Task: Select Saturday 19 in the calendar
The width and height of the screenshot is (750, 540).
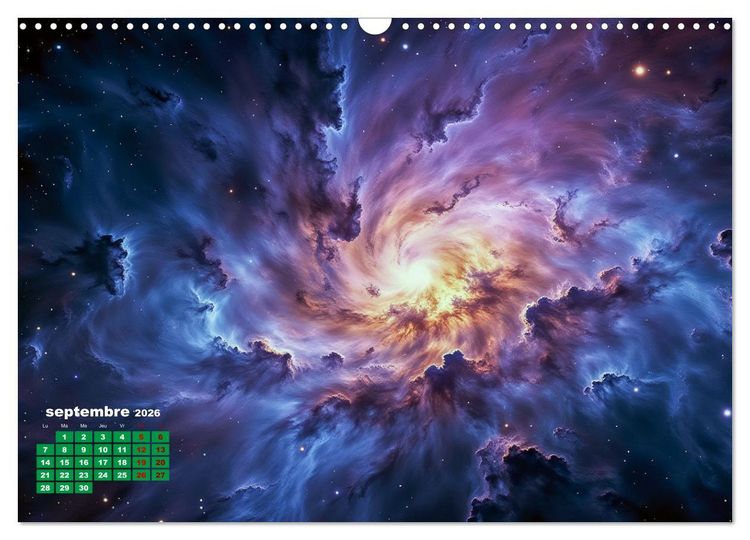Action: pyautogui.click(x=141, y=463)
